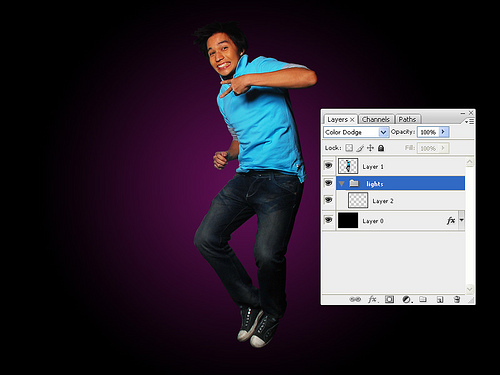Switch to the Paths tab

(407, 119)
